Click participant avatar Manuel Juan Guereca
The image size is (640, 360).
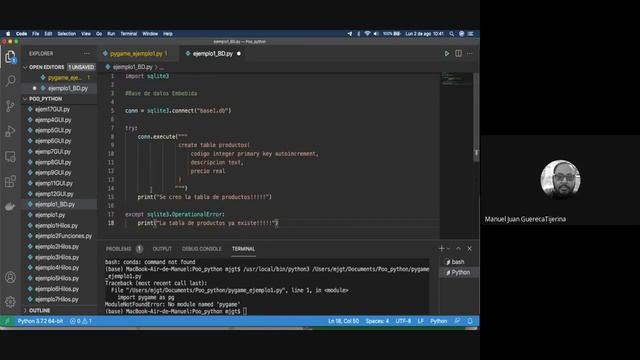pos(560,180)
